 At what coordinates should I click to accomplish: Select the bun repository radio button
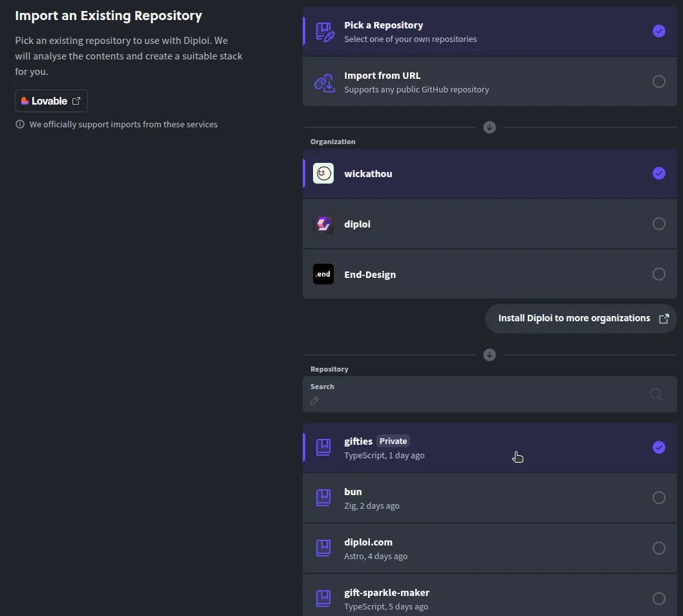[658, 497]
